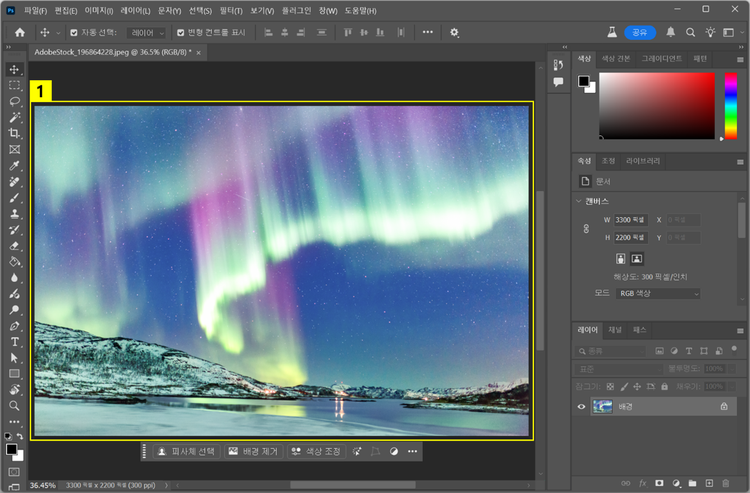Open search with the magnifier icon

pos(690,32)
